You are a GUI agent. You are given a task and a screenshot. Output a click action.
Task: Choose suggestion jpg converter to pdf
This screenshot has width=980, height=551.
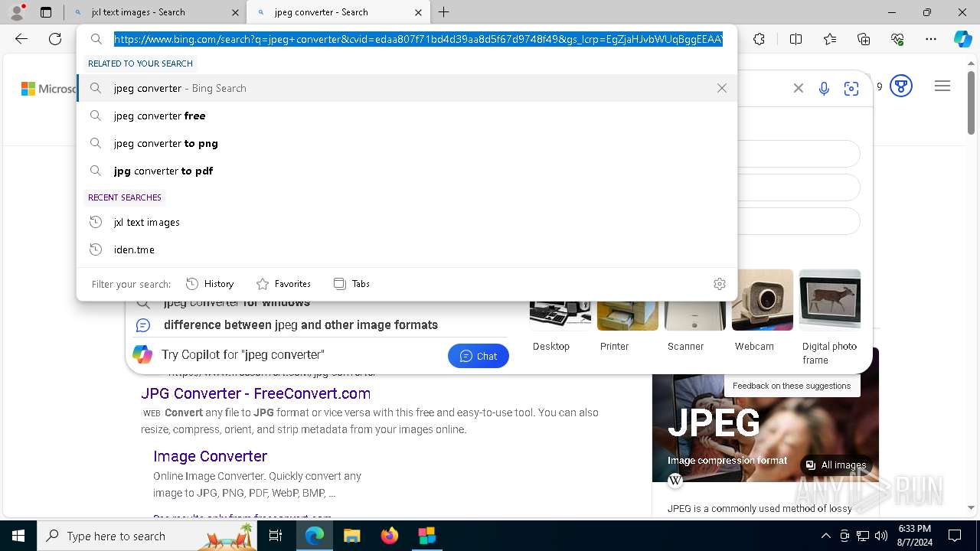click(407, 171)
